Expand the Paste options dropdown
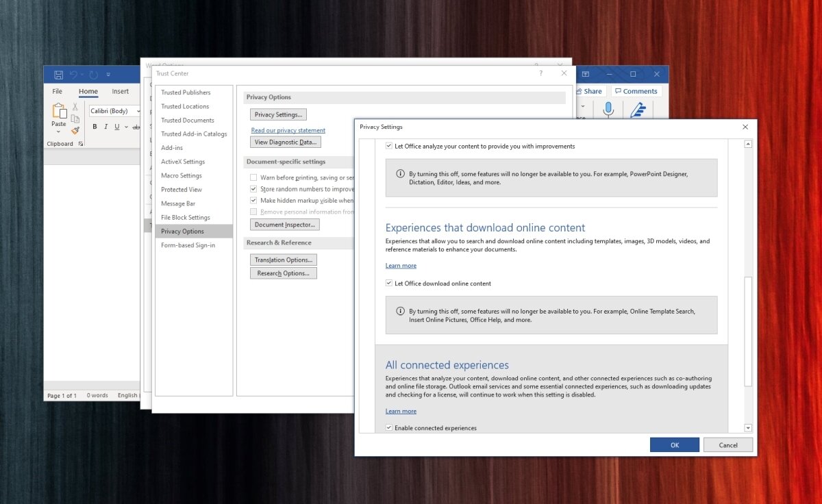Image resolution: width=822 pixels, height=504 pixels. [58, 131]
